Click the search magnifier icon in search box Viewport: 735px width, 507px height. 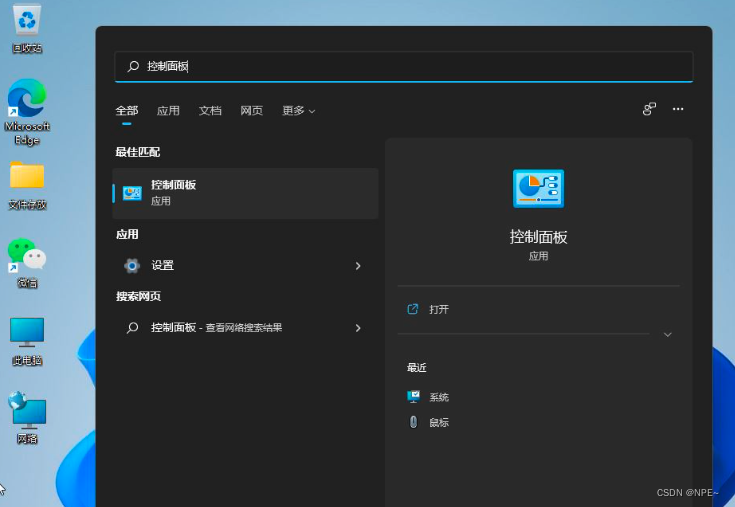[x=133, y=66]
